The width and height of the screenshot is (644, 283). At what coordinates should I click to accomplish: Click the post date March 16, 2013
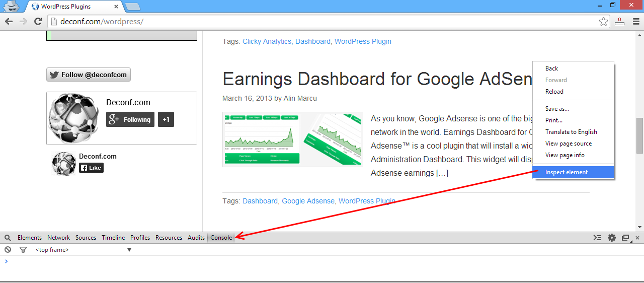[x=246, y=98]
